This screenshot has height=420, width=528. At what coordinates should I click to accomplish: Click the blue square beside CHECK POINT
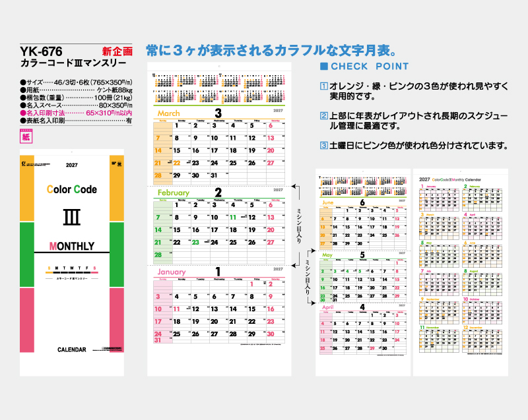(323, 66)
